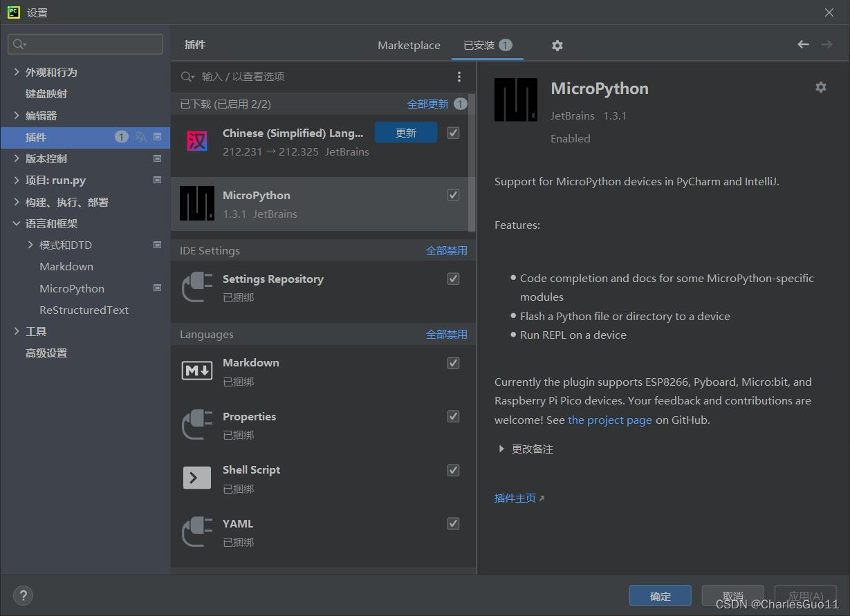Click 全部禁用 for Languages section

447,334
